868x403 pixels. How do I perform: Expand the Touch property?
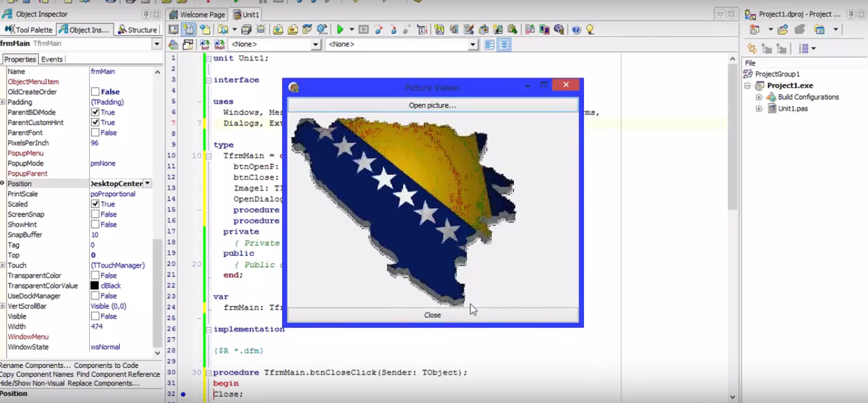pyautogui.click(x=3, y=265)
